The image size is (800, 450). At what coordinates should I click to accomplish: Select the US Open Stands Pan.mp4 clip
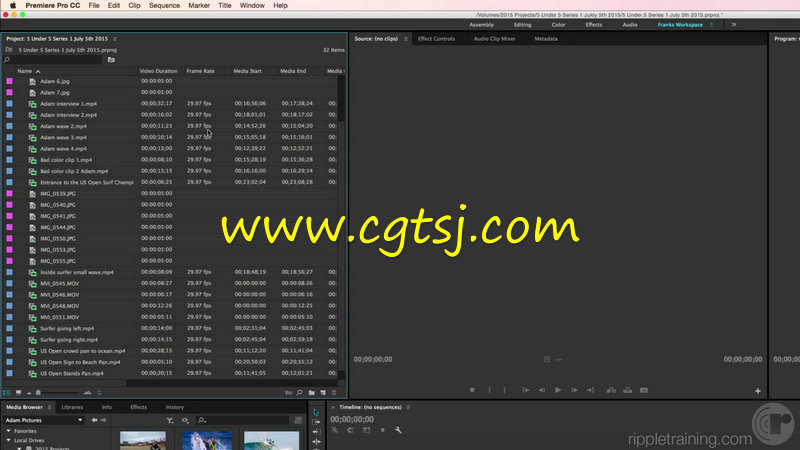tap(71, 373)
